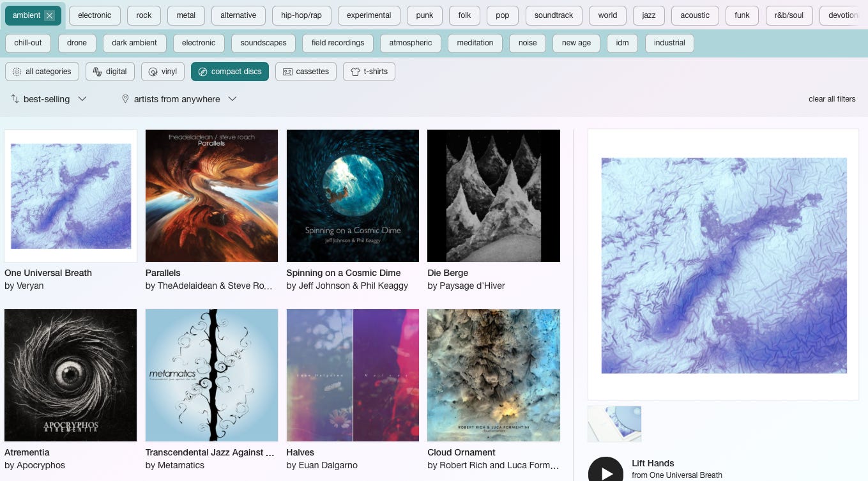
Task: Click artist name by Euan Dalgarno
Action: [322, 465]
